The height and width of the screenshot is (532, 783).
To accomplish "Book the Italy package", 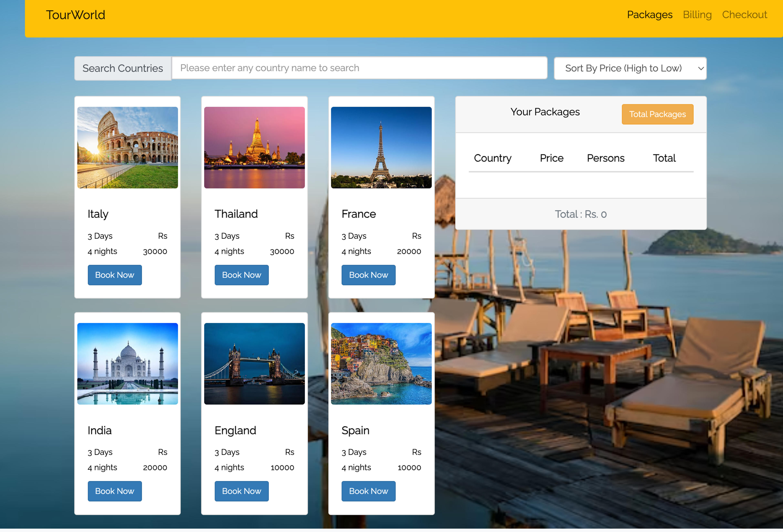I will [x=115, y=275].
